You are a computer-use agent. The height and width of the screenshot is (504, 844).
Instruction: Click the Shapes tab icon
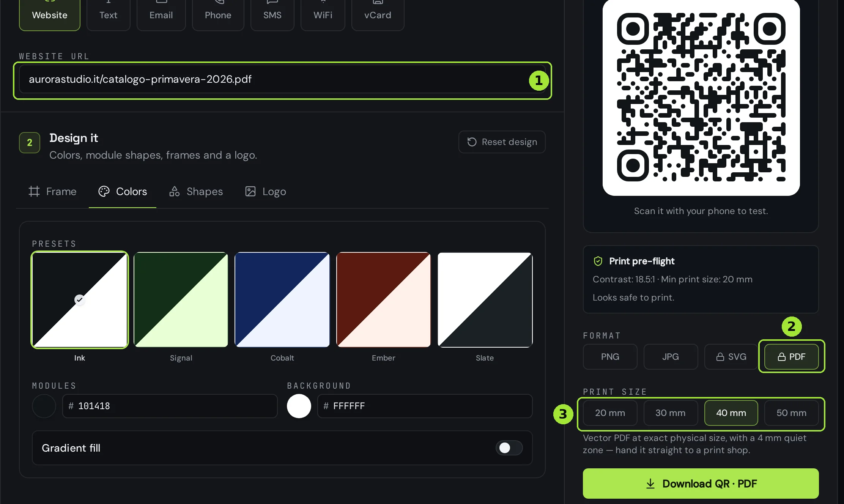click(174, 191)
